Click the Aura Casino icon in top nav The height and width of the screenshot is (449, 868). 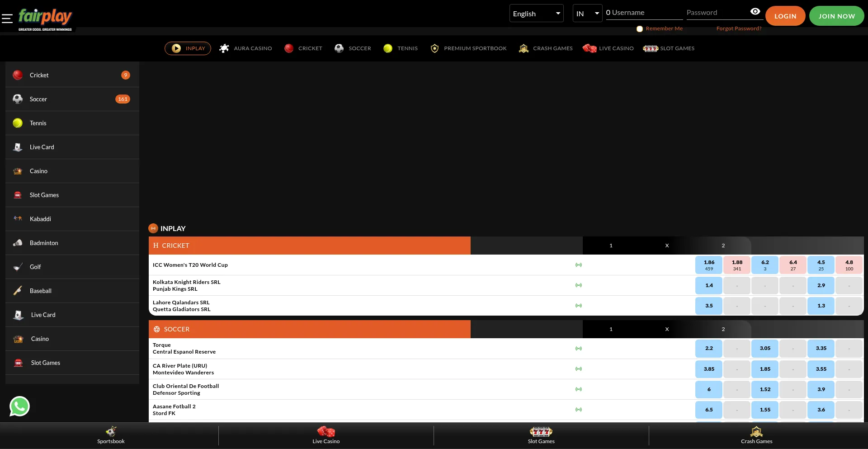(224, 48)
